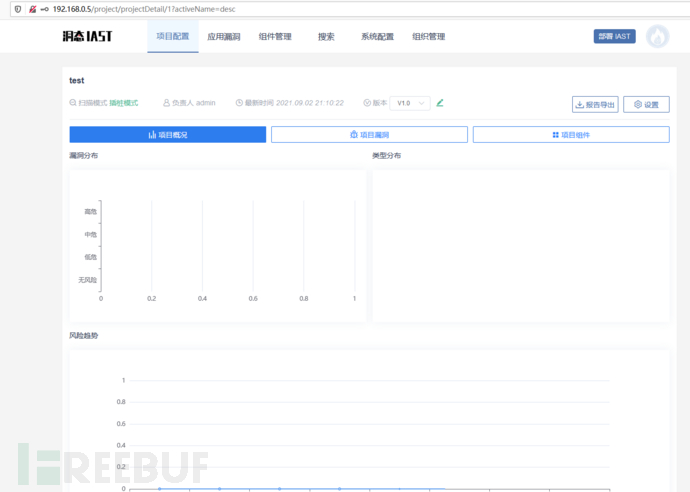Click the owner person icon beside admin
Screen dimensions: 690x492
point(166,103)
